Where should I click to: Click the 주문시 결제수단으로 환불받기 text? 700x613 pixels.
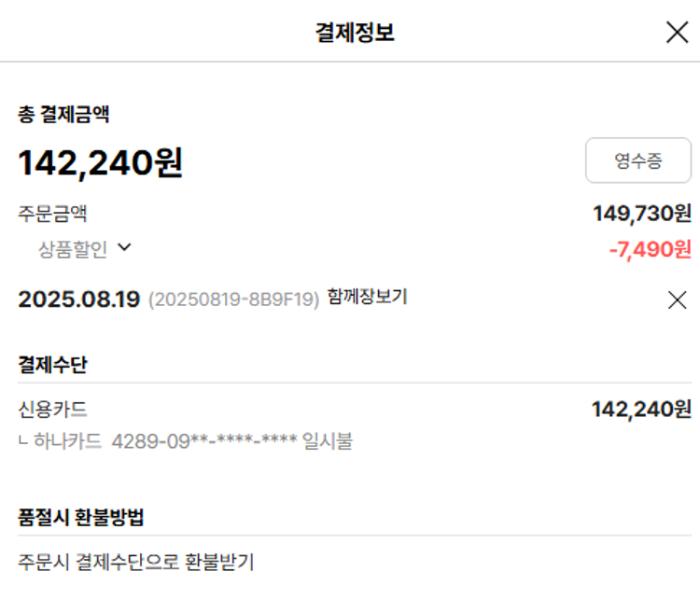pyautogui.click(x=135, y=562)
